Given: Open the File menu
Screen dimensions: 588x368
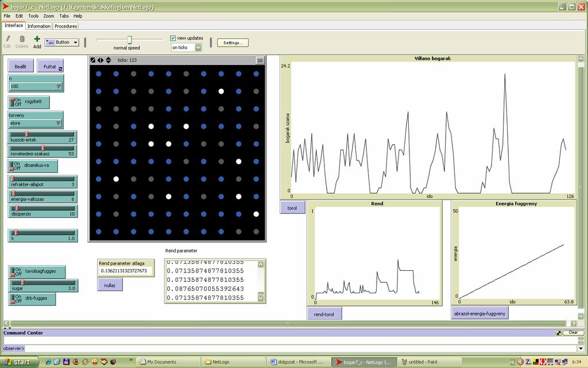Looking at the screenshot, I should (x=7, y=16).
